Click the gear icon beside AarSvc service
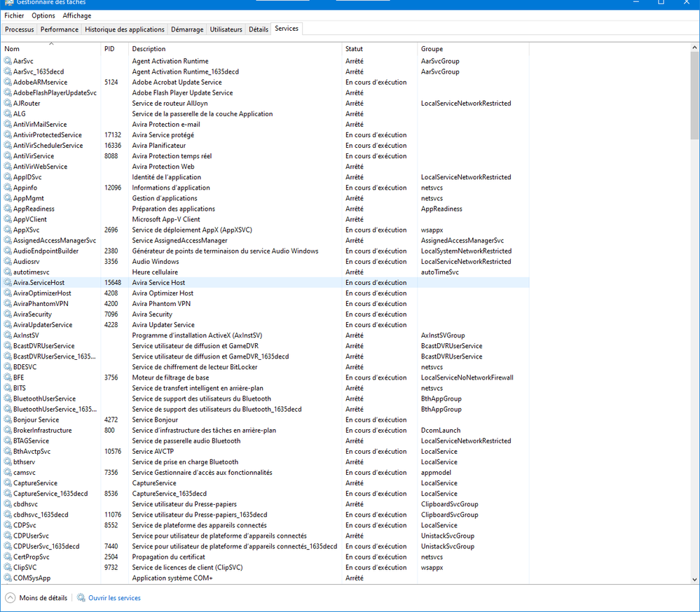Viewport: 700px width, 612px height. [8, 61]
